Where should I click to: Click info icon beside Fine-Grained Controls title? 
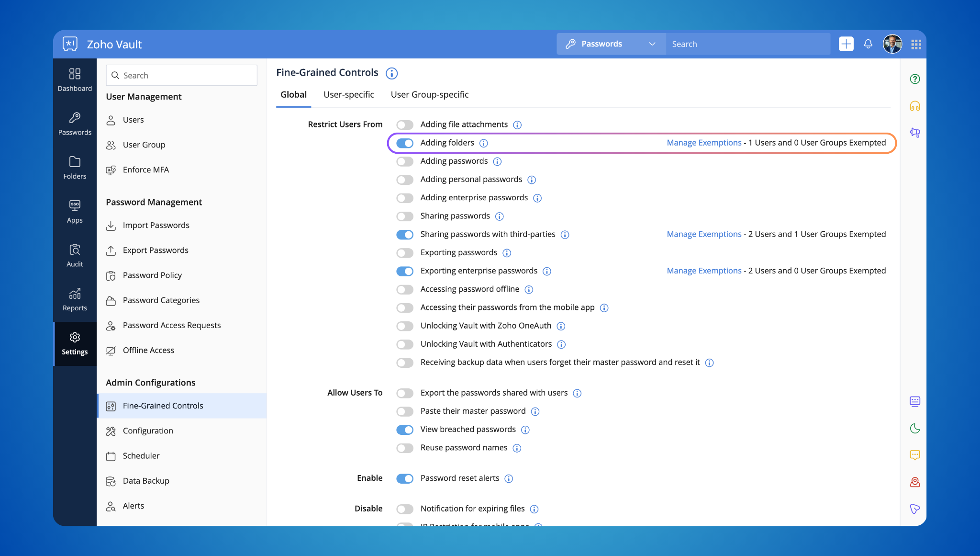[391, 73]
